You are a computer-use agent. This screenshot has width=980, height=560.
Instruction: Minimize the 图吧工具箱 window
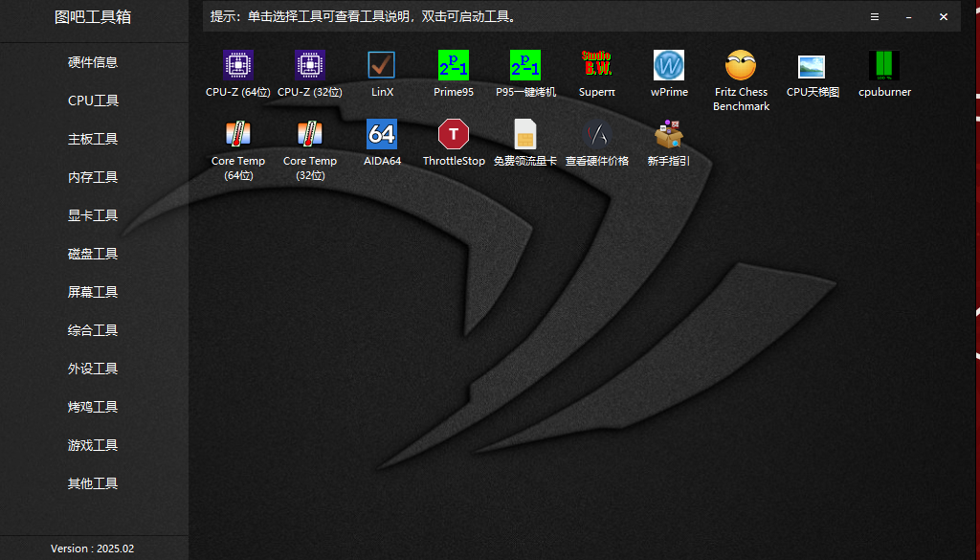pos(909,17)
